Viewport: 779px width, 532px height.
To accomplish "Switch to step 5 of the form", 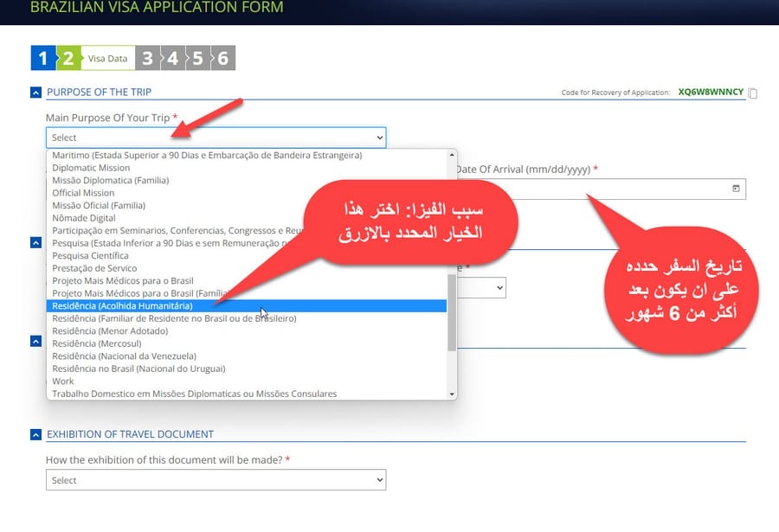I will [198, 58].
